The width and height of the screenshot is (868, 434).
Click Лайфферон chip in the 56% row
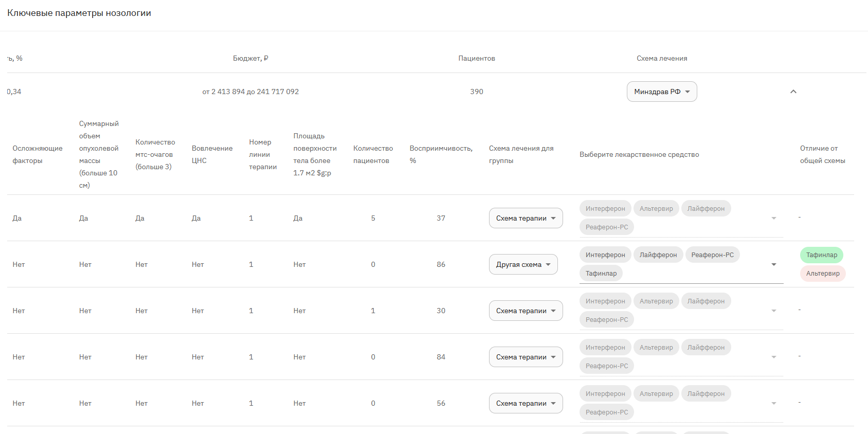[706, 393]
